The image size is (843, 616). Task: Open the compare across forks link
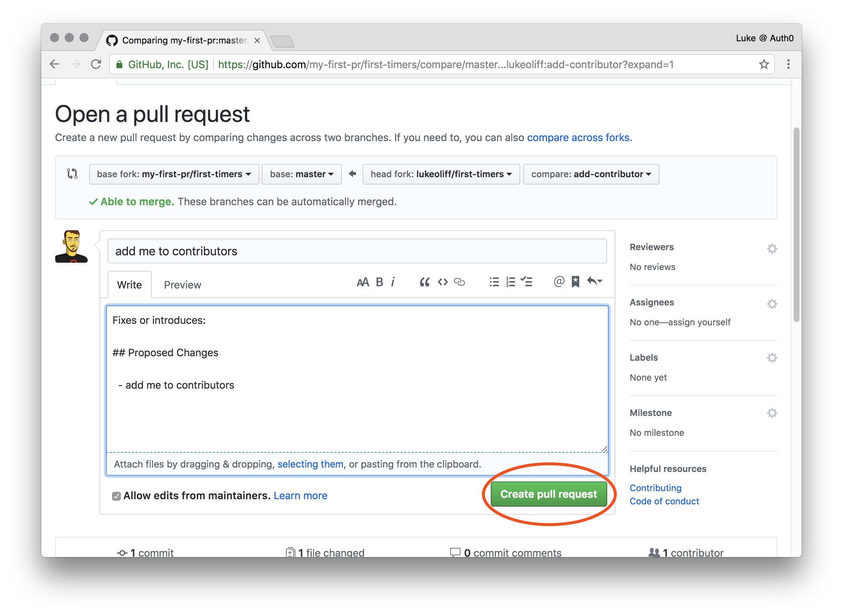[578, 138]
